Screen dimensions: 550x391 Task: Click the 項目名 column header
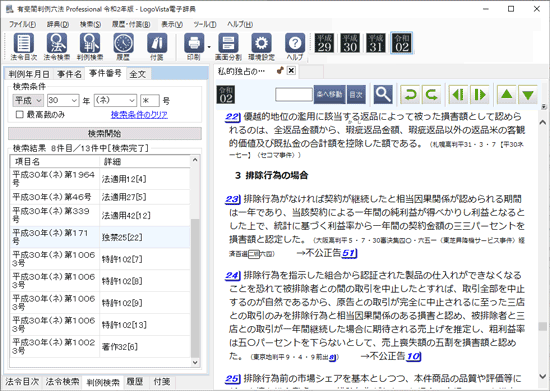[55, 161]
